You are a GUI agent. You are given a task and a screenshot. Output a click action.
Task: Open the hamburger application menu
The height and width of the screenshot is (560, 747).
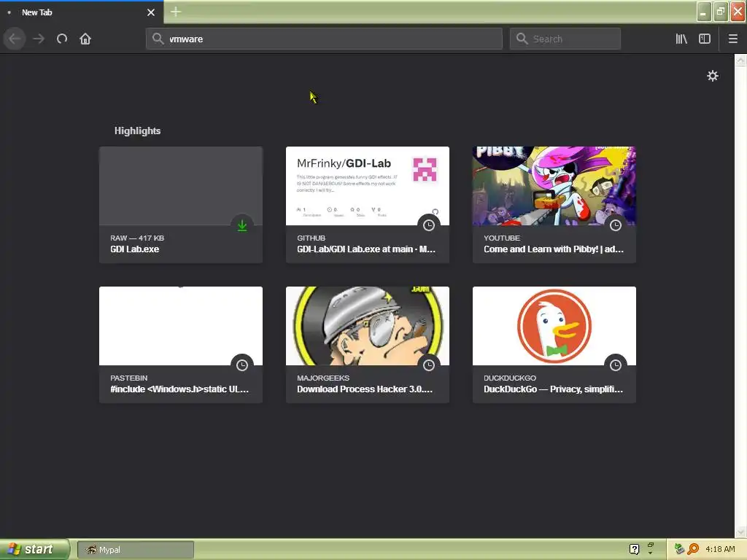732,39
